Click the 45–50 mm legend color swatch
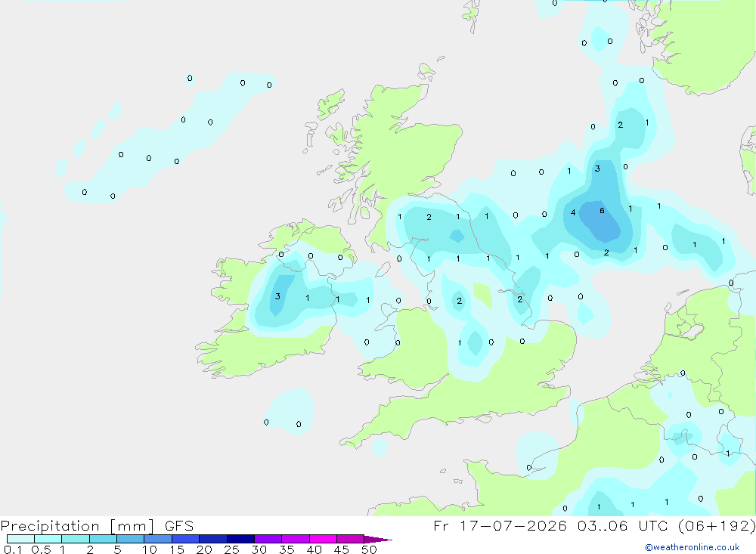756x554 pixels. tap(351, 539)
